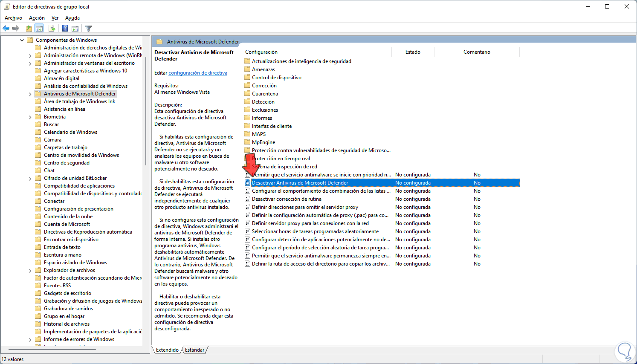637x364 pixels.
Task: Select Calendario de Windows in the tree
Action: (x=70, y=132)
